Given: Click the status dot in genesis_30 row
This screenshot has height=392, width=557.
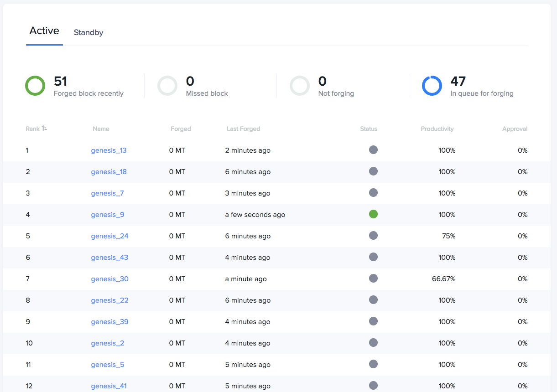Looking at the screenshot, I should 373,279.
